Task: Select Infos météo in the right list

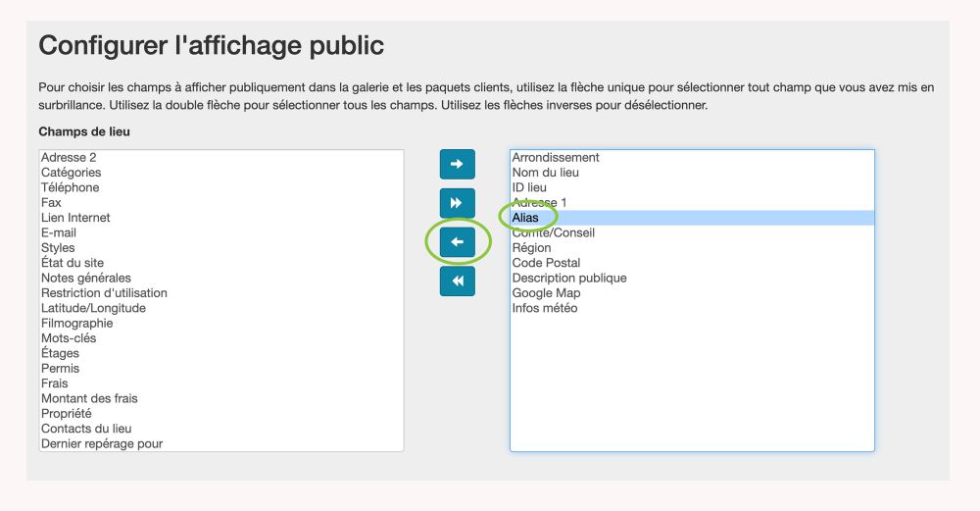Action: click(x=544, y=308)
